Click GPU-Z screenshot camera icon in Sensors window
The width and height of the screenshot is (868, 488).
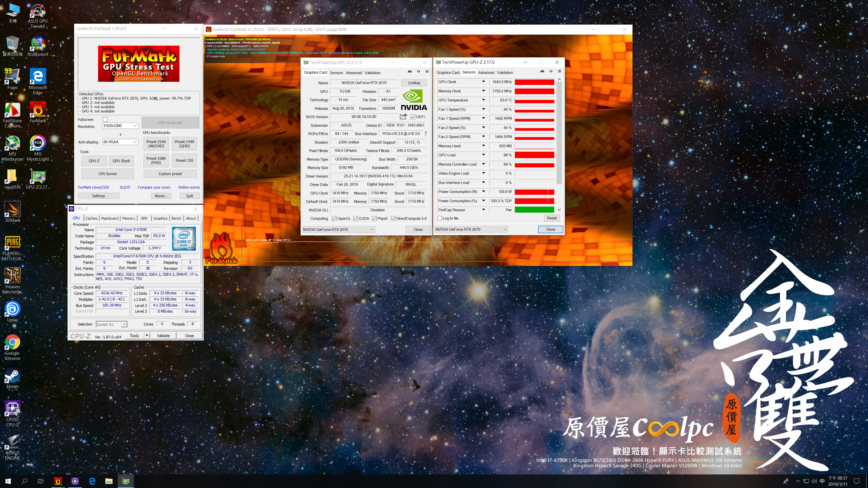click(542, 71)
